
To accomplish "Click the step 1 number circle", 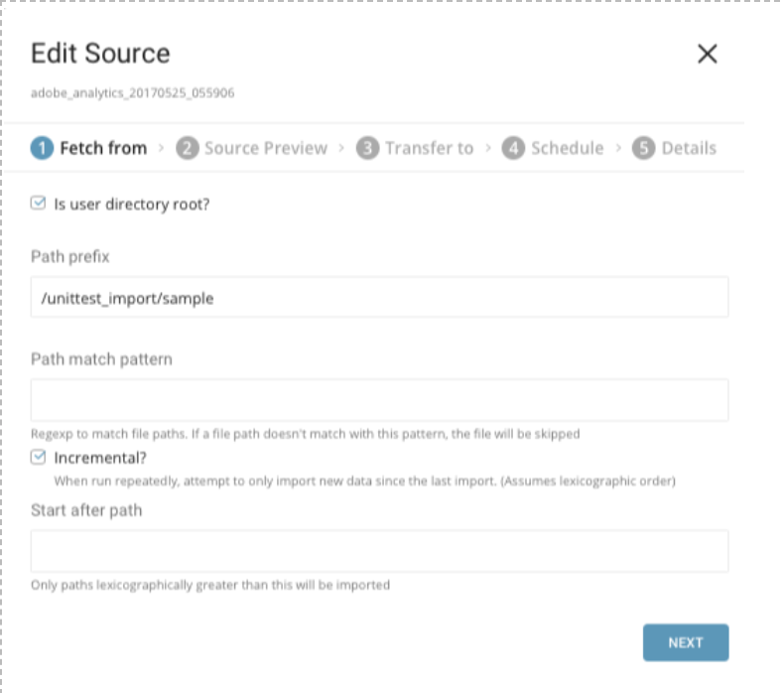I will (42, 148).
